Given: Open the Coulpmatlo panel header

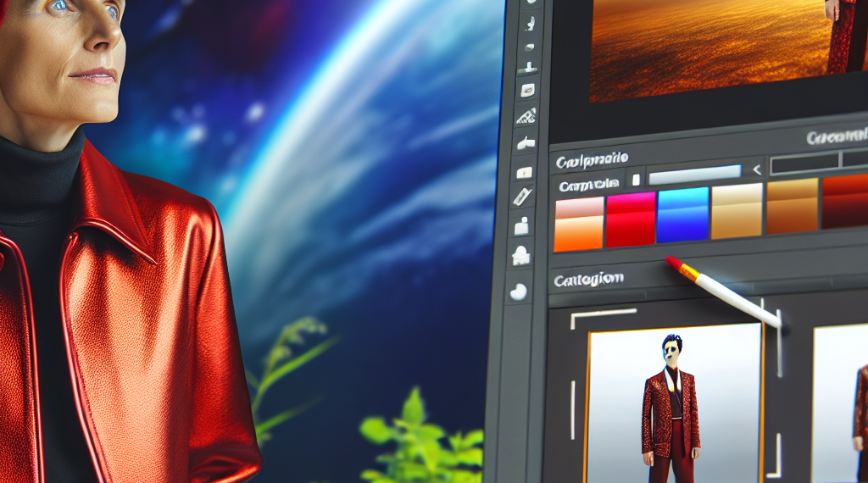Looking at the screenshot, I should [592, 161].
